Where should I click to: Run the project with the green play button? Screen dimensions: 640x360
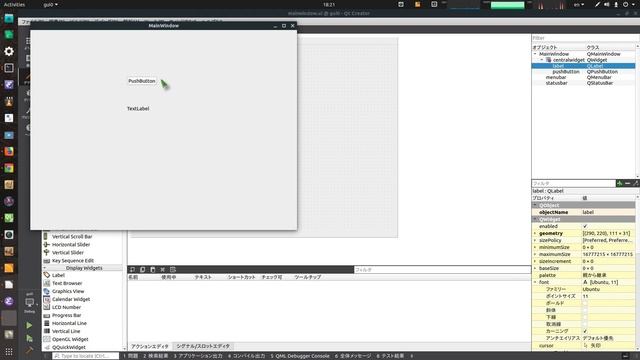click(x=29, y=325)
